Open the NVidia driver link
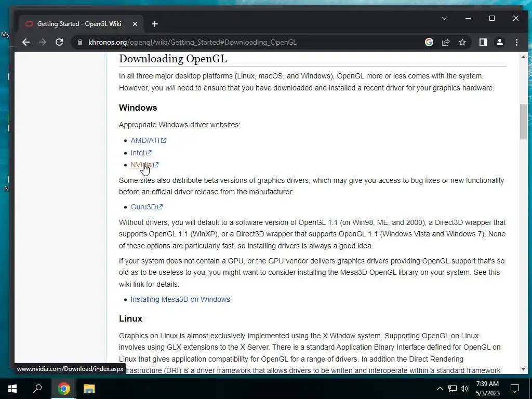The image size is (532, 399). point(141,165)
